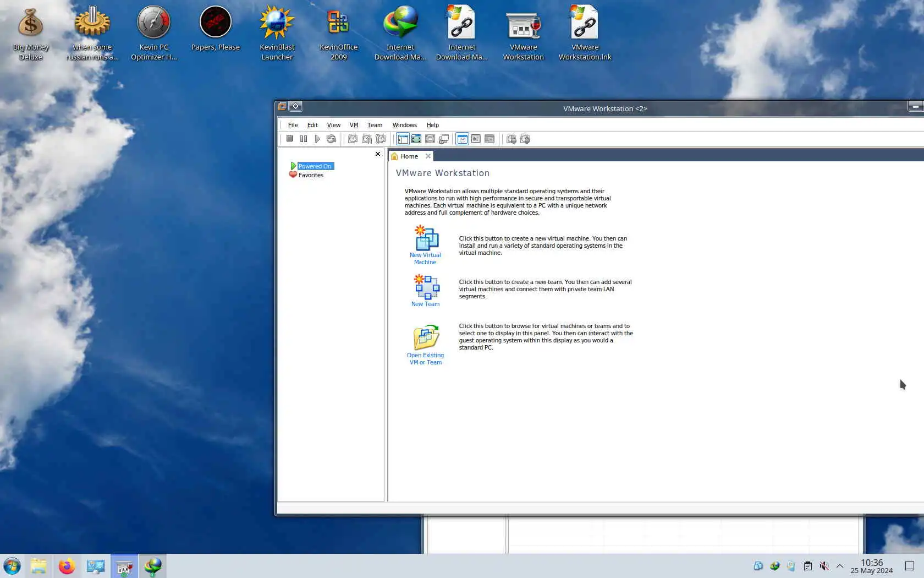The height and width of the screenshot is (578, 924).
Task: Open the Windows menu
Action: pos(404,125)
